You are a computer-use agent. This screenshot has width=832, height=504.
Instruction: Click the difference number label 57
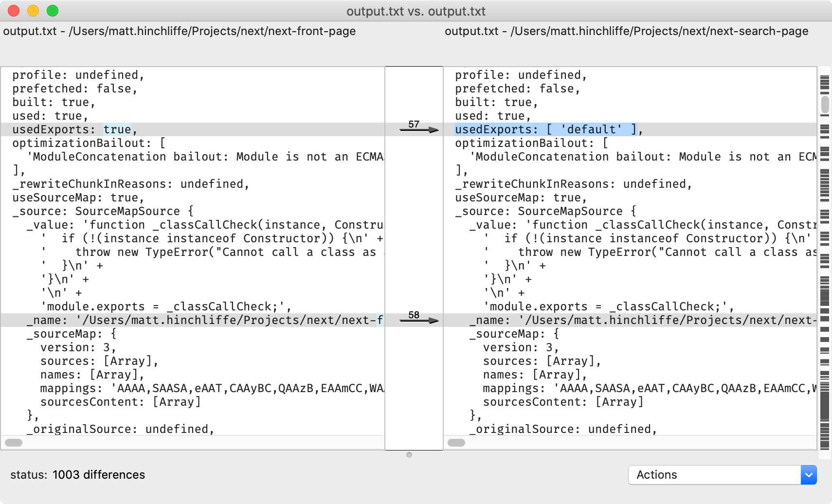coord(413,125)
